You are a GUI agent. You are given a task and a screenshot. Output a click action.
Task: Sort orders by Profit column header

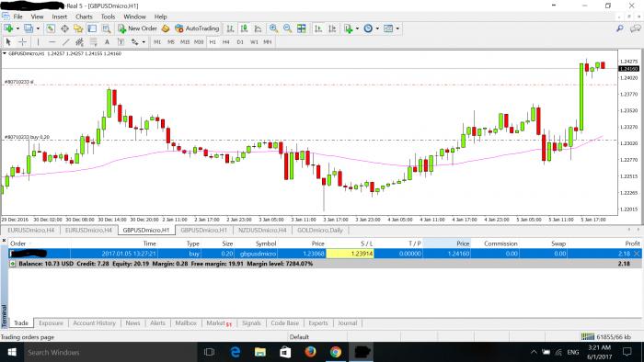coord(633,243)
